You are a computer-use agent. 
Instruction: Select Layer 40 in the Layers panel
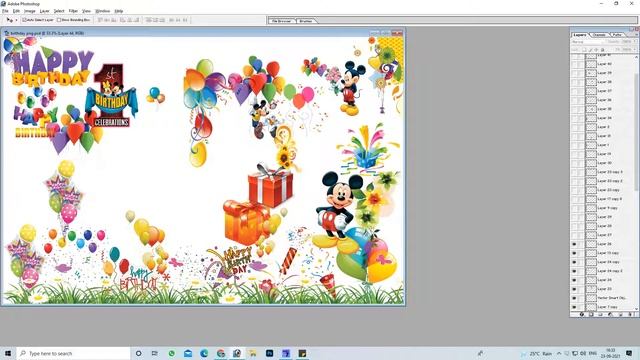(603, 64)
